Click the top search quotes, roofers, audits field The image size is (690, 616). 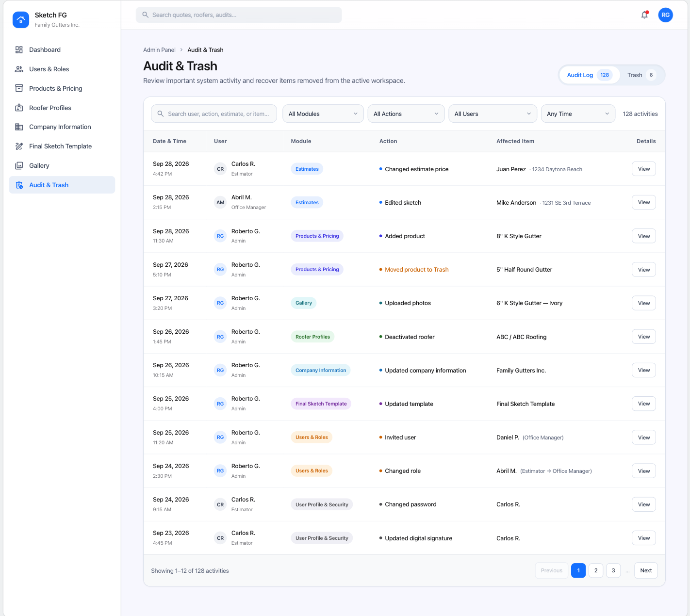[239, 15]
